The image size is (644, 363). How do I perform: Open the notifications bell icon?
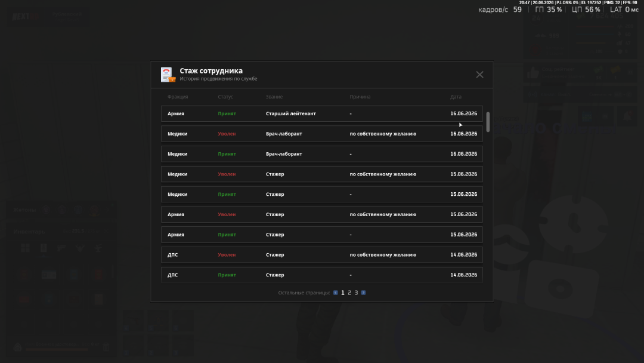tap(627, 117)
